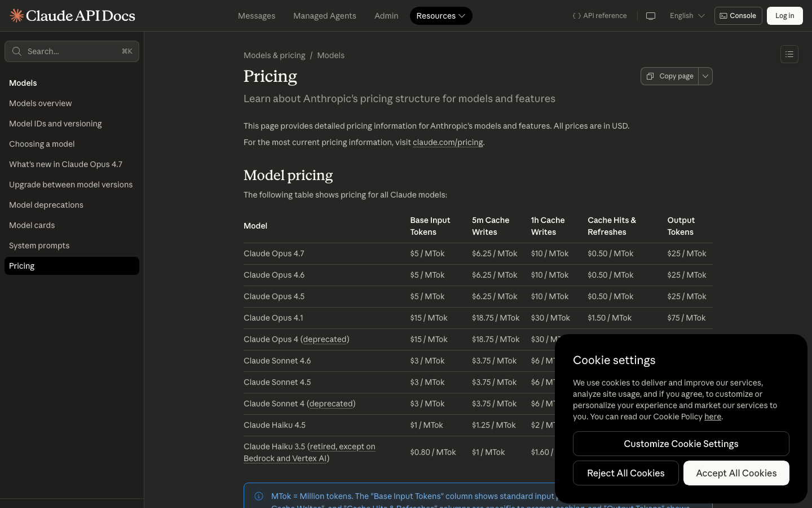Open the Managed Agents tab
This screenshot has width=812, height=508.
325,16
